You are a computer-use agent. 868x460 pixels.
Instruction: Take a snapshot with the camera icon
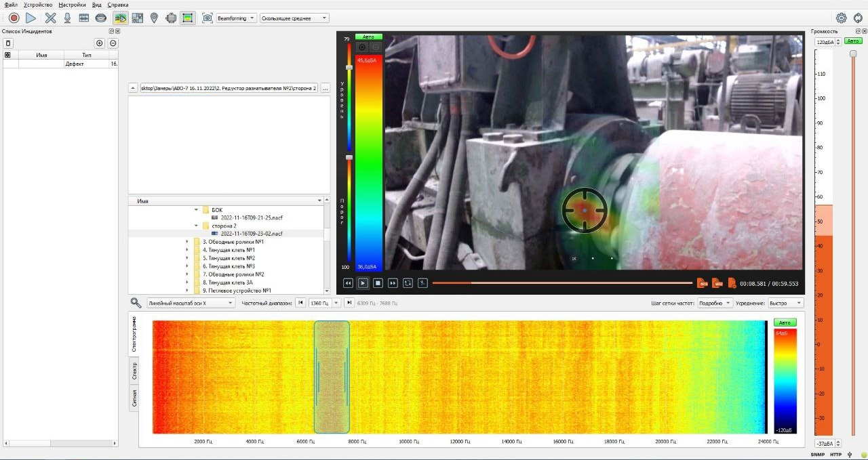point(208,18)
